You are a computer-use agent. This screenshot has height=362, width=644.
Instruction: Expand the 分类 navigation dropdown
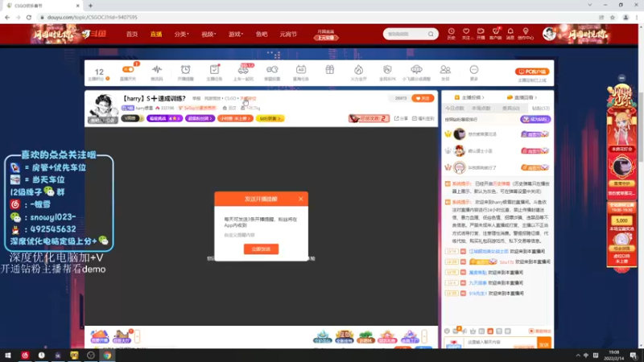point(181,34)
